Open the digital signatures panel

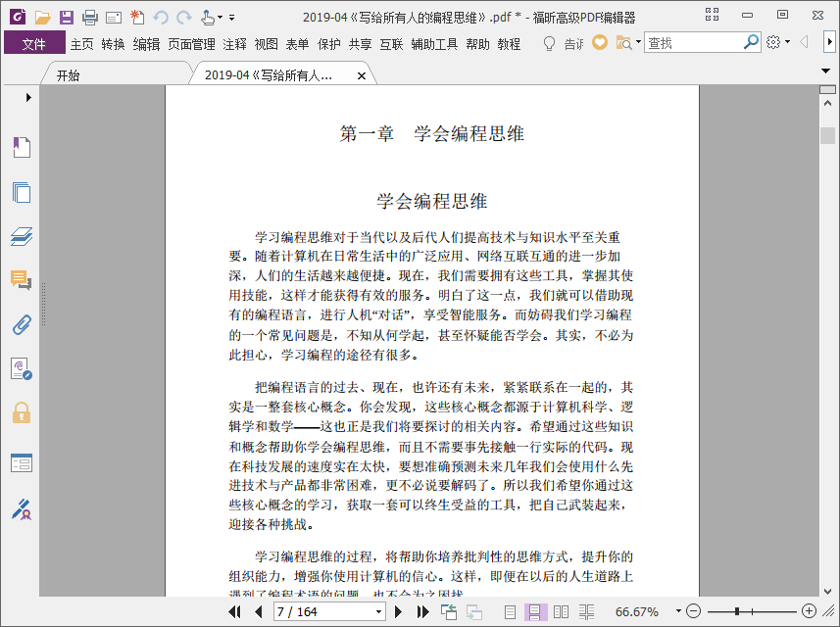[22, 369]
